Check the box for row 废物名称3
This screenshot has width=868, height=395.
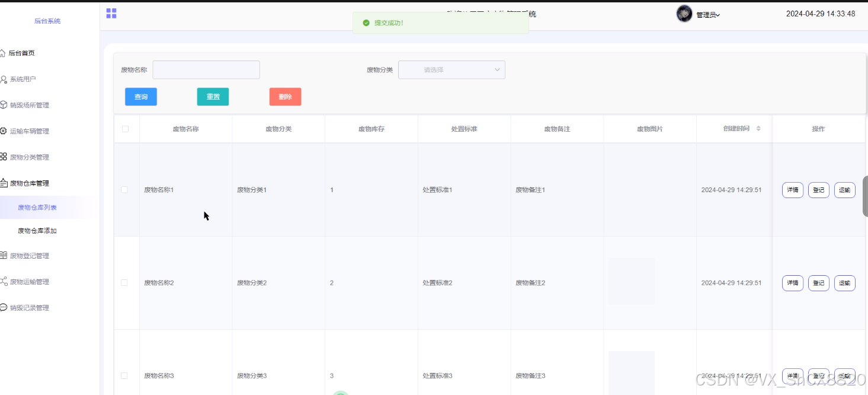click(x=124, y=376)
